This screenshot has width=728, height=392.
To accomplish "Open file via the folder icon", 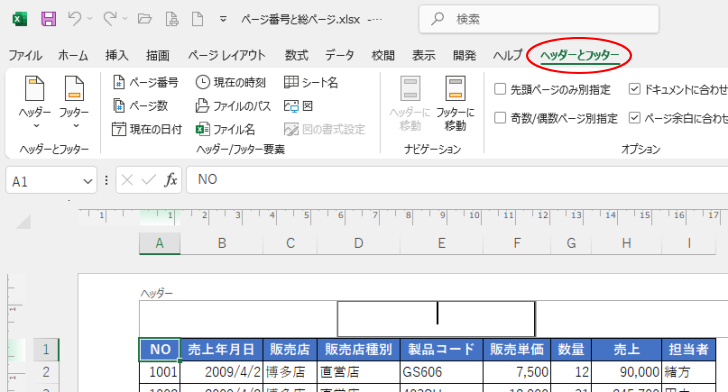I will coord(145,19).
